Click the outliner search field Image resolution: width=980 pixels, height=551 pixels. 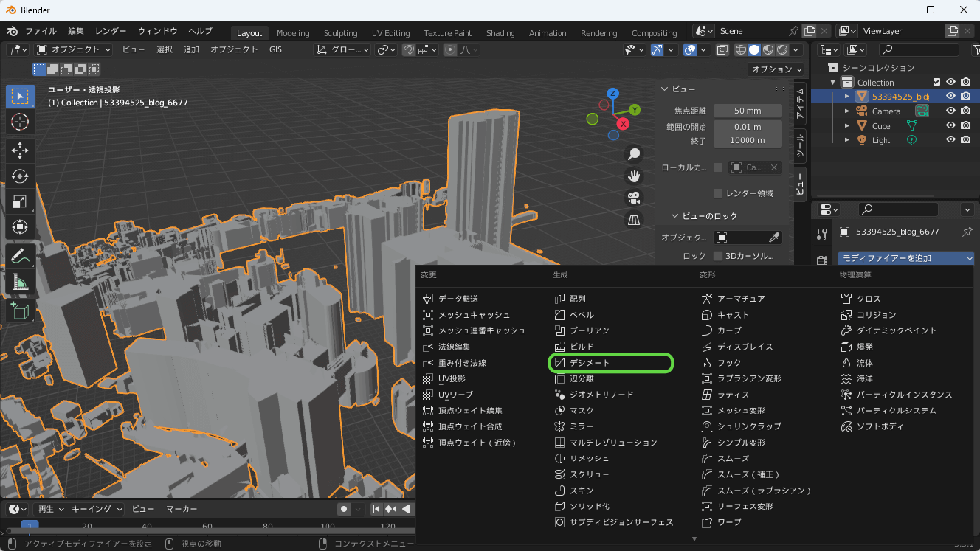pos(919,49)
